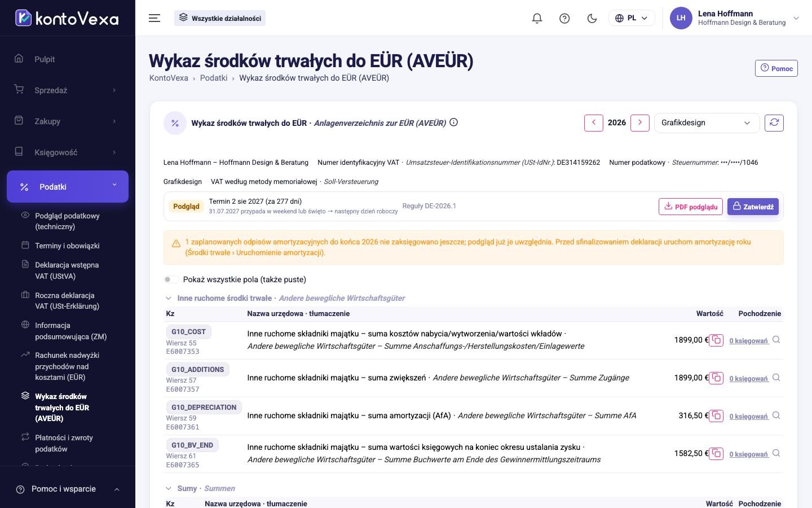Open the help question-mark icon in header
This screenshot has height=508, width=812.
[x=564, y=18]
